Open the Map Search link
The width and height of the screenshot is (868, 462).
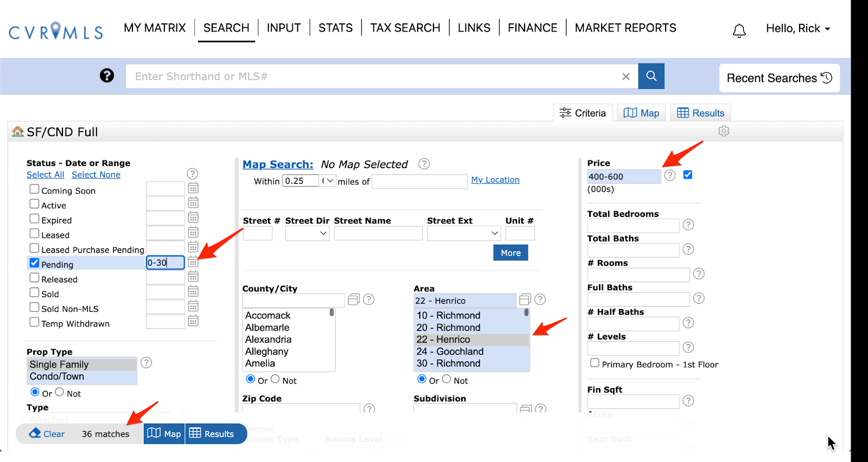[x=278, y=164]
